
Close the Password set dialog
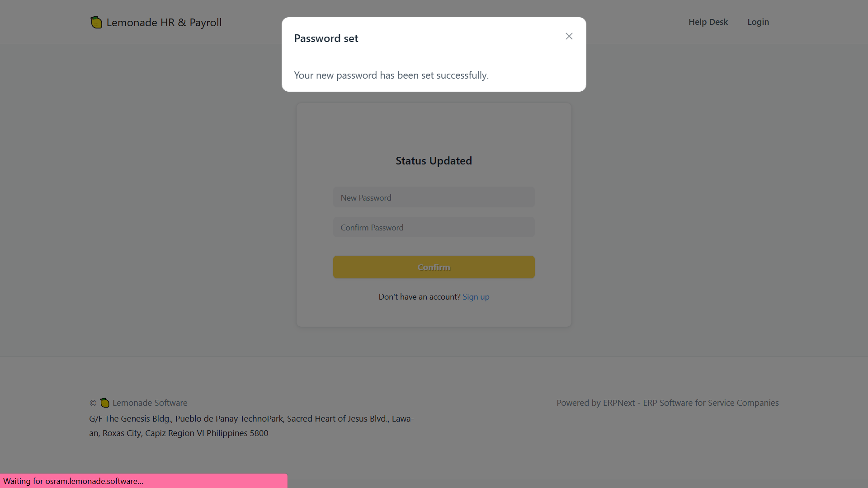click(x=569, y=36)
